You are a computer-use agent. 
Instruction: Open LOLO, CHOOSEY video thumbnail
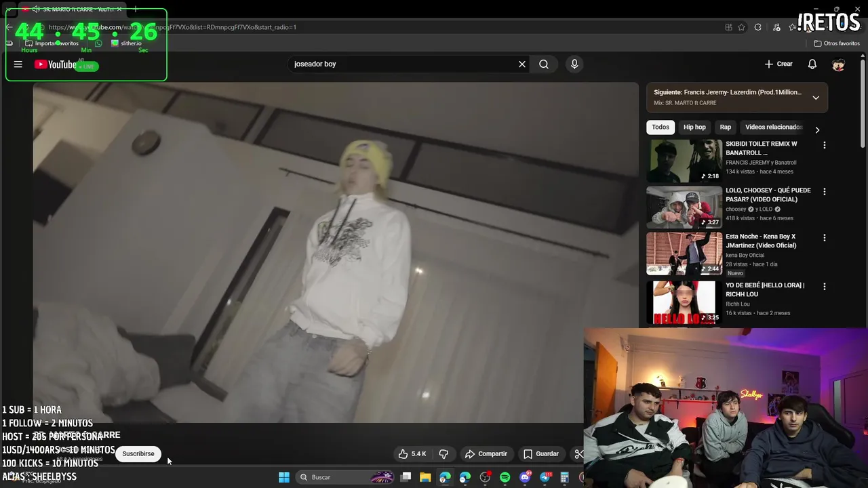pyautogui.click(x=684, y=207)
